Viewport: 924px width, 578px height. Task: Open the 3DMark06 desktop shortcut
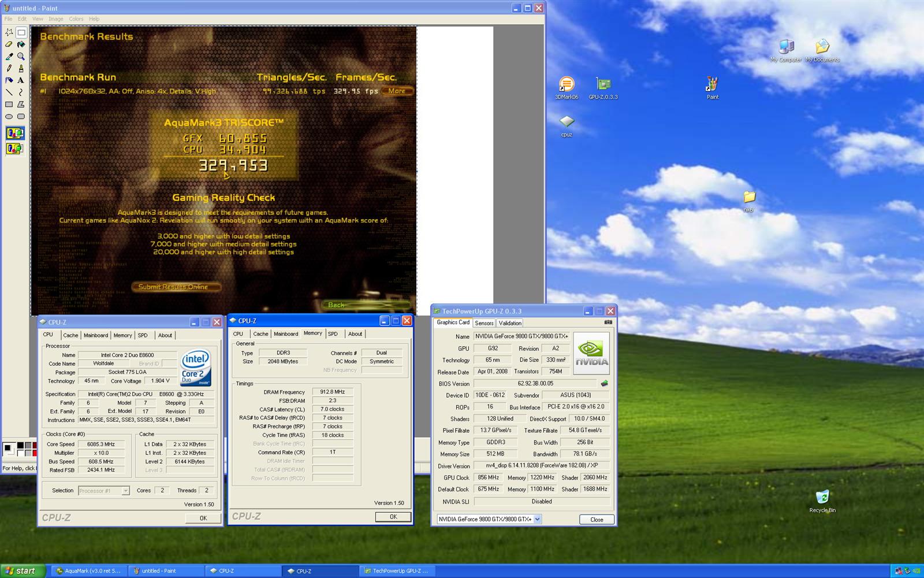567,88
